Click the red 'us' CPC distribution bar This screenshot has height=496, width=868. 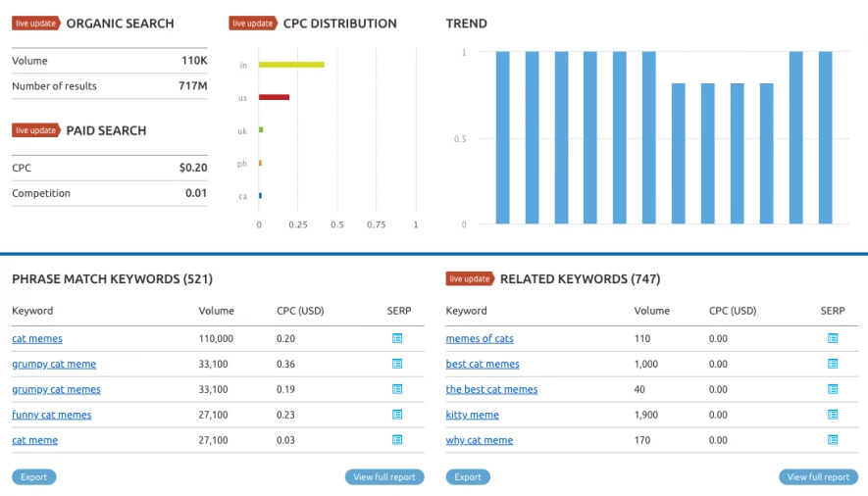click(274, 97)
